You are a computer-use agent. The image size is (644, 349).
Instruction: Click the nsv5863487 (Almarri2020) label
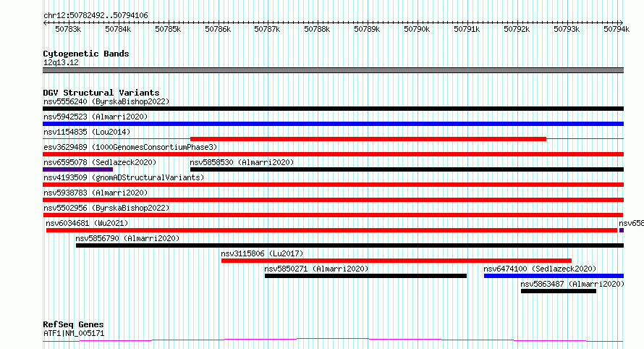pos(572,284)
